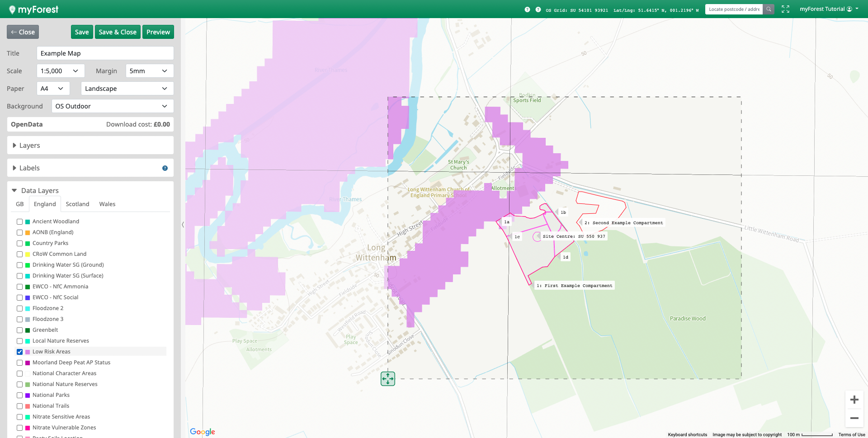Select the Wales data layers tab

[x=107, y=204]
